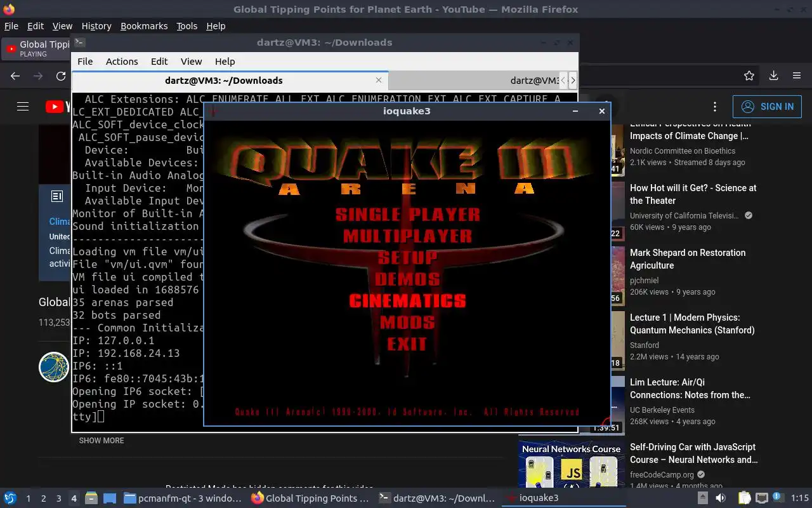Switch to virtual desktop 1
Screen dimensions: 812x508
click(x=28, y=498)
